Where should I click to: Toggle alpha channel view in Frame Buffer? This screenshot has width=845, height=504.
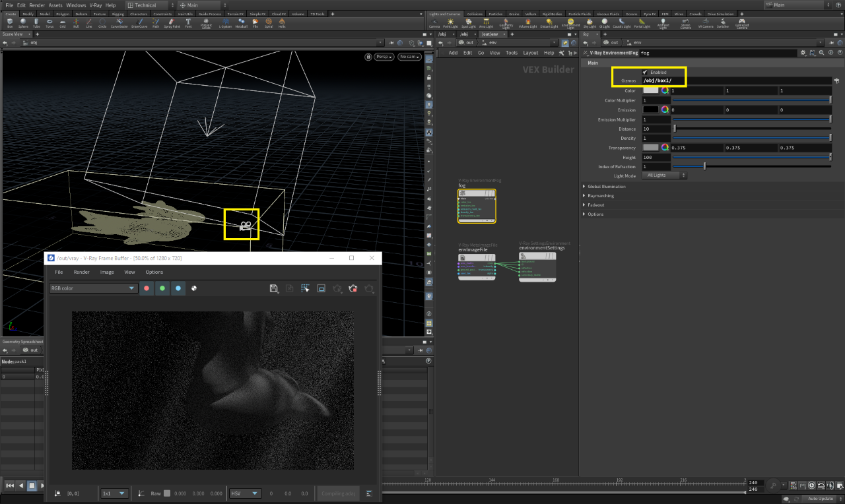pos(194,288)
